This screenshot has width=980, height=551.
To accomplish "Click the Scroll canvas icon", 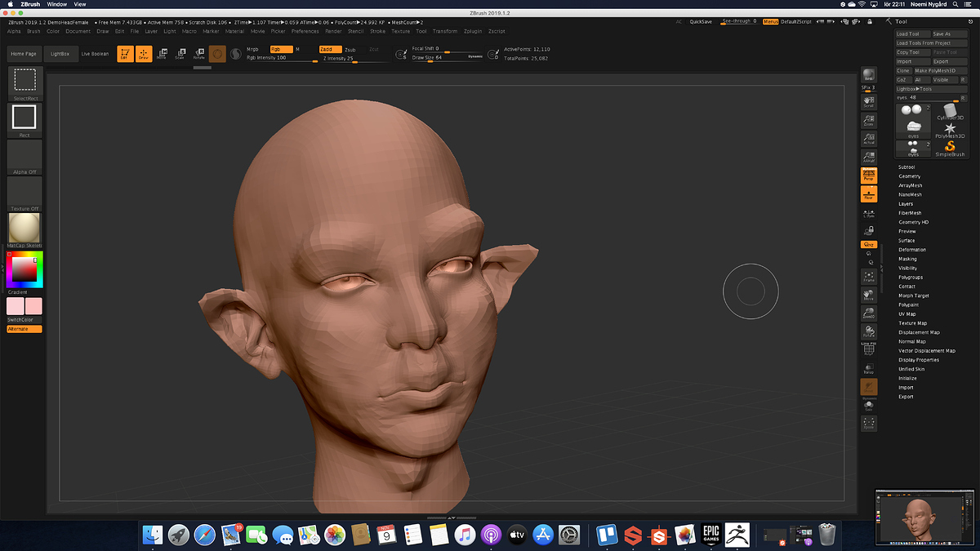I will click(x=869, y=101).
